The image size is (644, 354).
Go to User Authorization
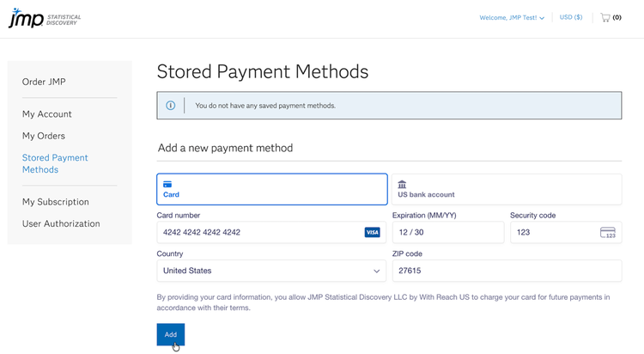61,223
